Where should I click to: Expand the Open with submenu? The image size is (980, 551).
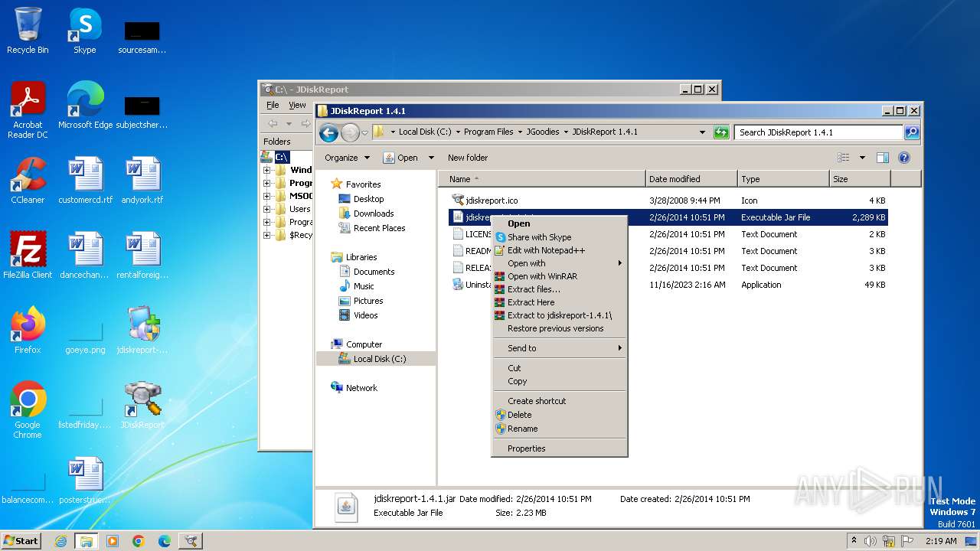coord(559,263)
